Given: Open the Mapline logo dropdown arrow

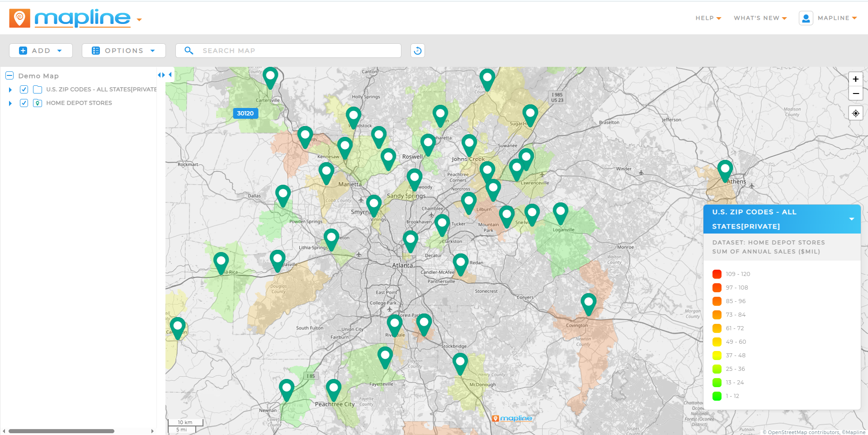Looking at the screenshot, I should click(x=139, y=19).
